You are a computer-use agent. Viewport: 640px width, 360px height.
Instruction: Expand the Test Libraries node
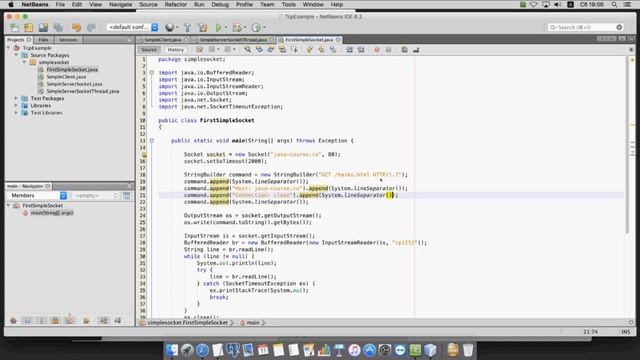coord(16,113)
